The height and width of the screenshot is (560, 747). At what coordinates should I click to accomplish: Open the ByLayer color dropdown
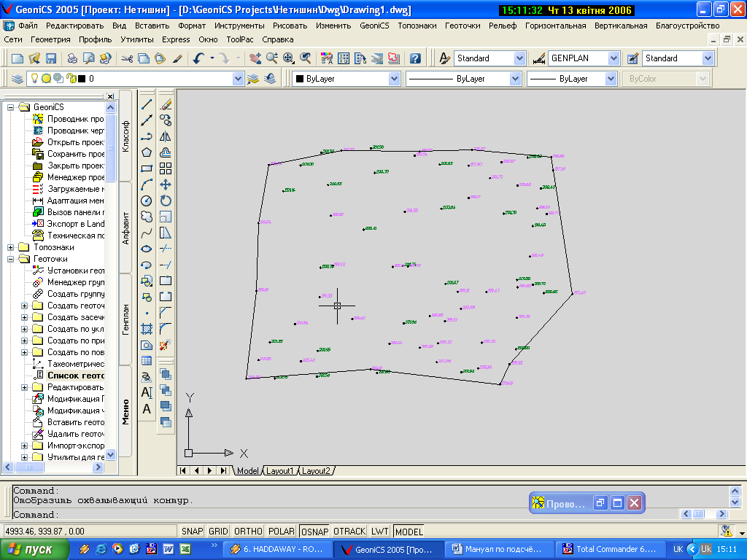[394, 79]
